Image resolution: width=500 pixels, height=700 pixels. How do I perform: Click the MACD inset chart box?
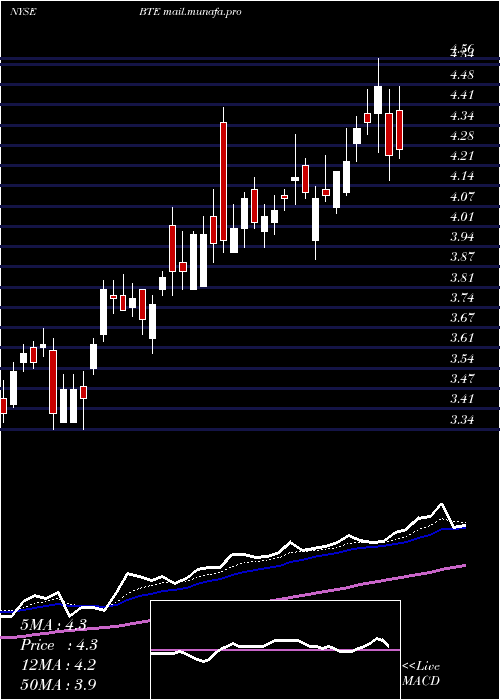click(275, 650)
